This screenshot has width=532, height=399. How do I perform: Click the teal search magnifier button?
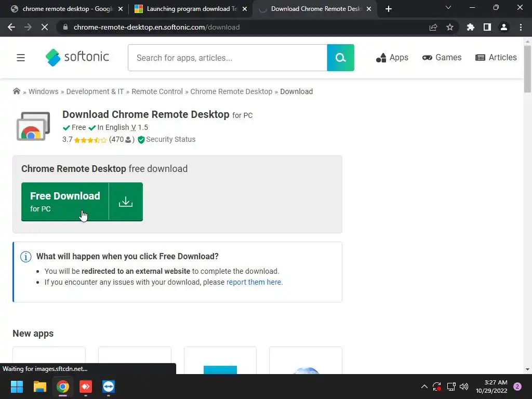pos(341,58)
